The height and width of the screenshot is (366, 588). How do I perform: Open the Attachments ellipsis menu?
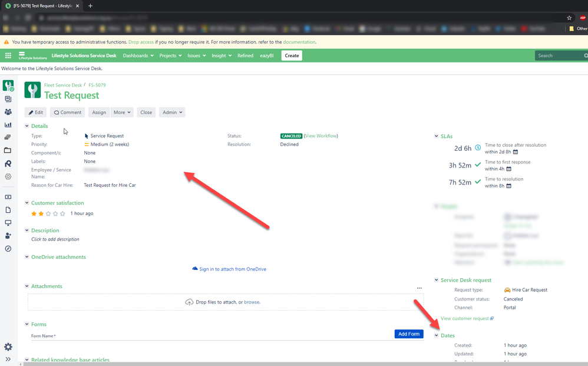pyautogui.click(x=419, y=288)
